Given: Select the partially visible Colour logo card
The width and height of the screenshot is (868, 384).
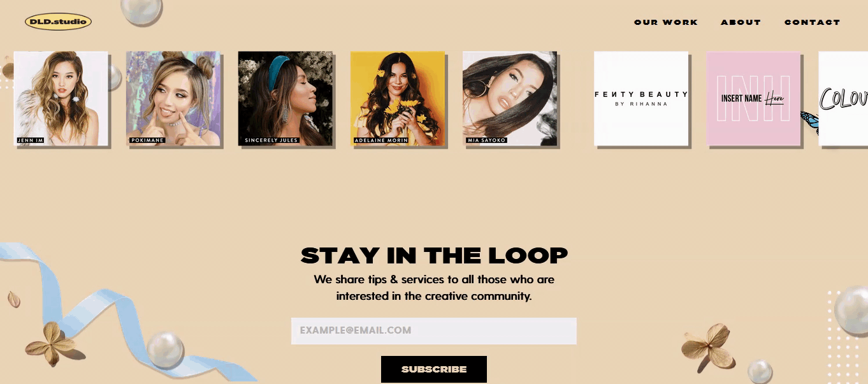Looking at the screenshot, I should [843, 98].
